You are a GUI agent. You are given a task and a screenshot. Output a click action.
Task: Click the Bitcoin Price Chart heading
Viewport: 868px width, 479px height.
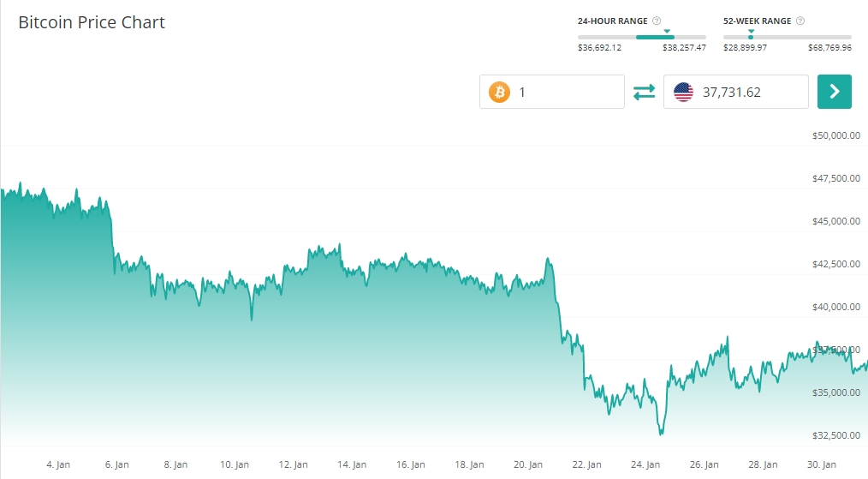coord(92,22)
